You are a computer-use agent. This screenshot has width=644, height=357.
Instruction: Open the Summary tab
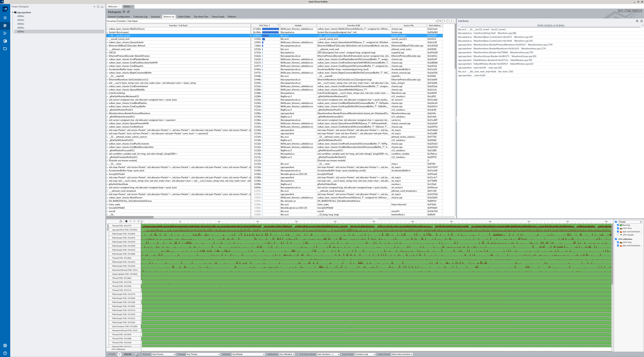tap(155, 17)
